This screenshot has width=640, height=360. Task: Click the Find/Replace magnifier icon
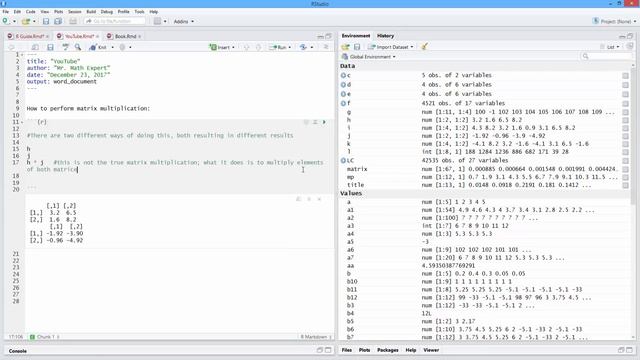pos(78,47)
